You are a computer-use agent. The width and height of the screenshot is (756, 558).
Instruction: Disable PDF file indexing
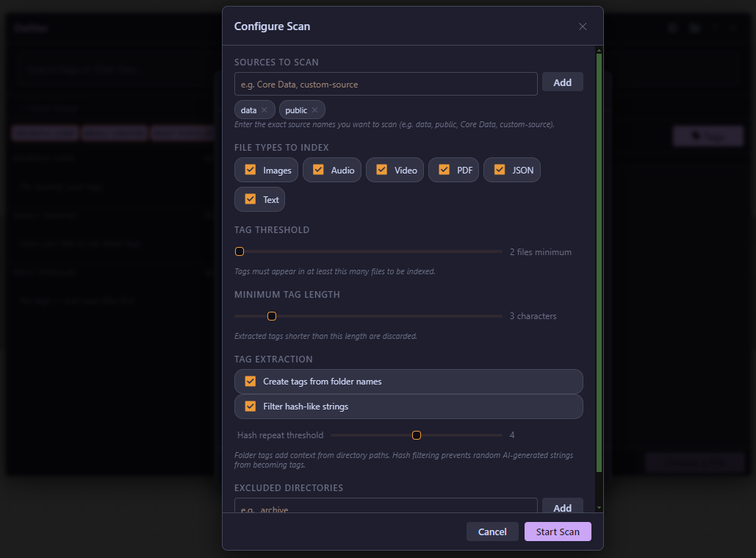click(x=444, y=170)
